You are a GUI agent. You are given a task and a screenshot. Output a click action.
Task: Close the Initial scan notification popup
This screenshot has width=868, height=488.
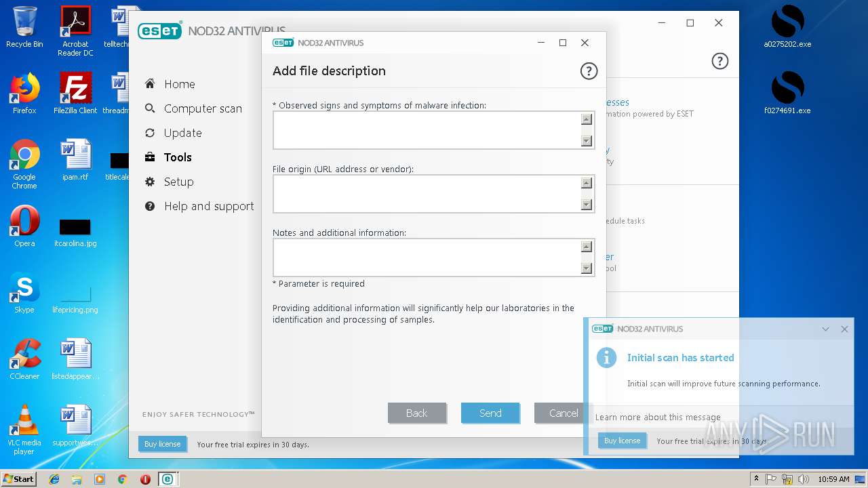[844, 329]
